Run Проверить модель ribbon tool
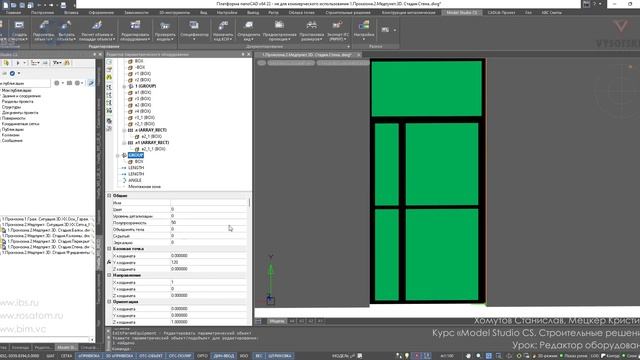This screenshot has height=360, width=640. click(165, 31)
